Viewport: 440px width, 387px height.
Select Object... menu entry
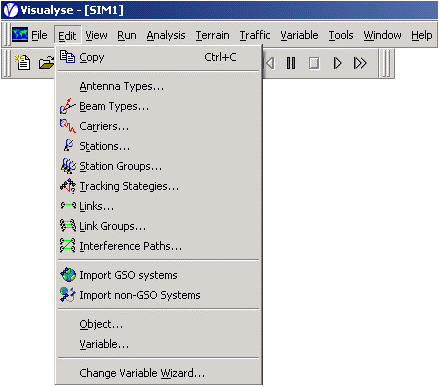tap(158, 324)
